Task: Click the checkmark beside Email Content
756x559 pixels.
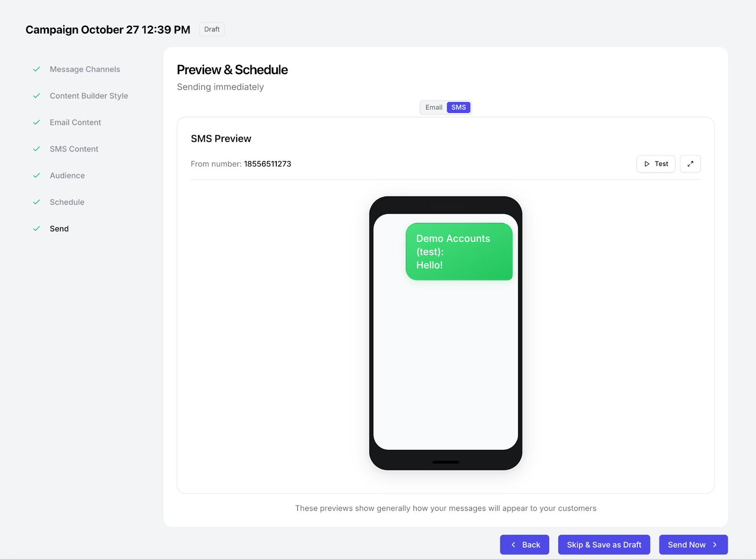Action: [x=37, y=122]
